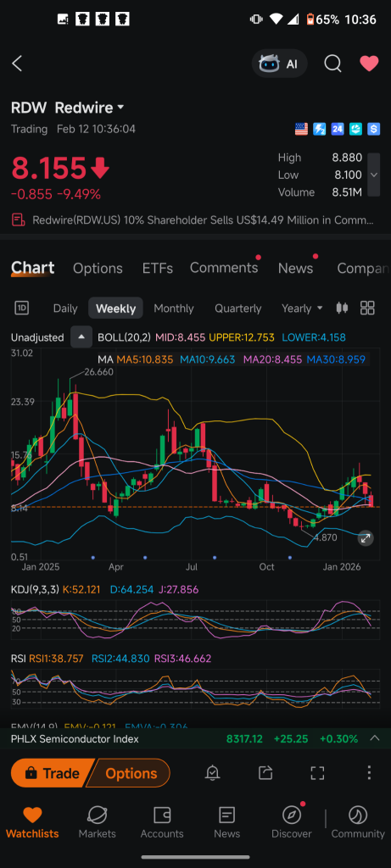Image resolution: width=391 pixels, height=868 pixels.
Task: Switch to the News tab in stock page
Action: coord(295,269)
